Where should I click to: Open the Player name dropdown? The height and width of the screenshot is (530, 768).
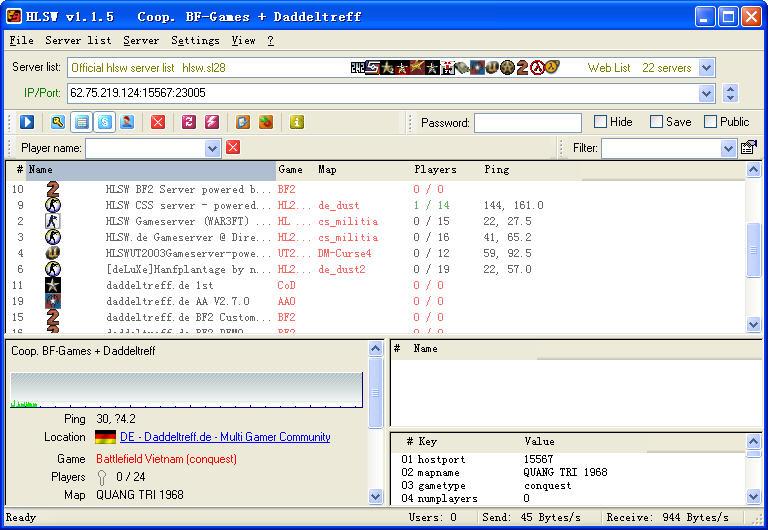click(x=212, y=148)
